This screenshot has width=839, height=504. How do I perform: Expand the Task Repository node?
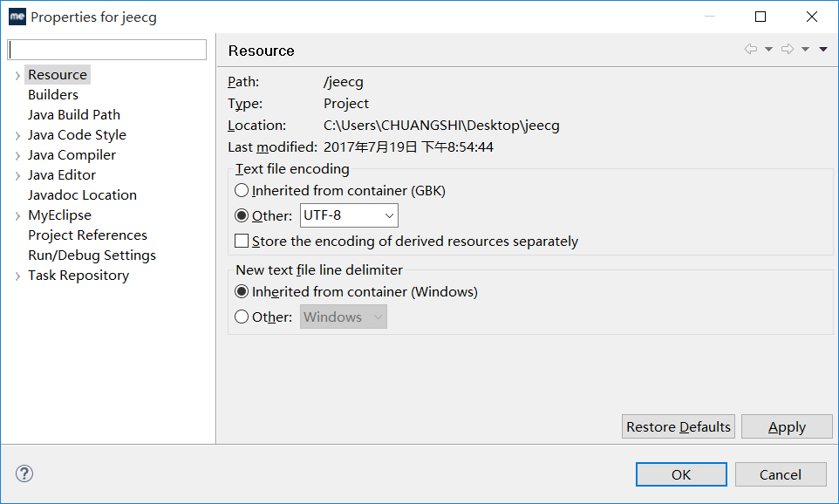(17, 276)
